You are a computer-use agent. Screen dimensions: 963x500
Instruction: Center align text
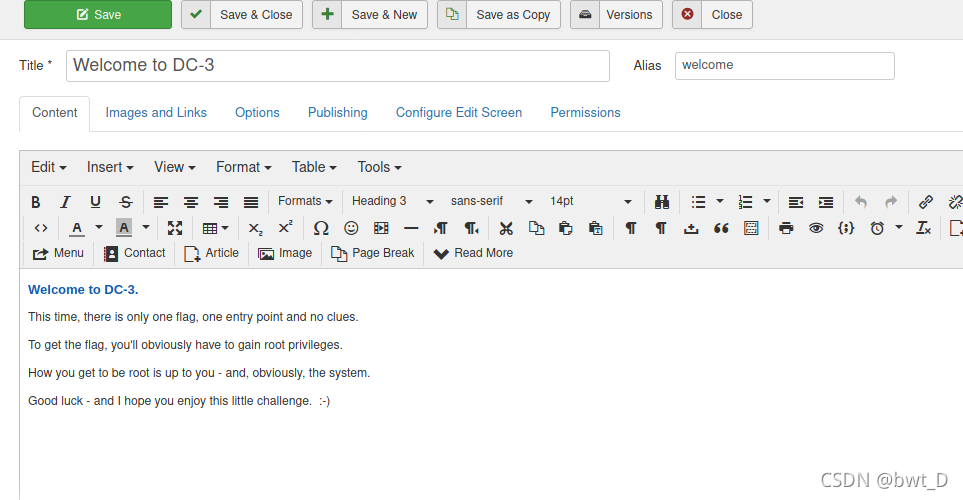coord(191,201)
